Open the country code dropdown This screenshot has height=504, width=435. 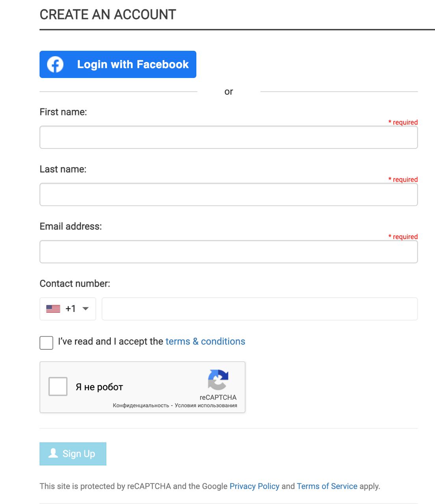tap(86, 309)
